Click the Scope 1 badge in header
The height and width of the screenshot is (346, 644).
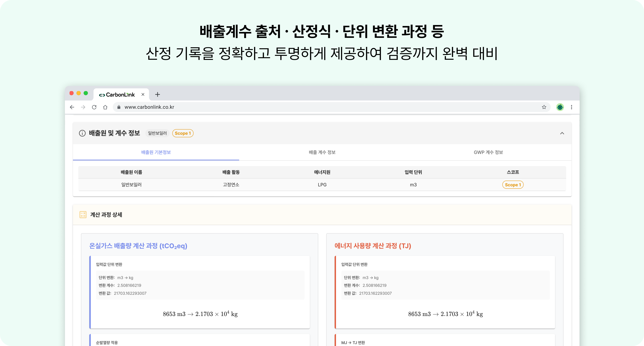(183, 133)
